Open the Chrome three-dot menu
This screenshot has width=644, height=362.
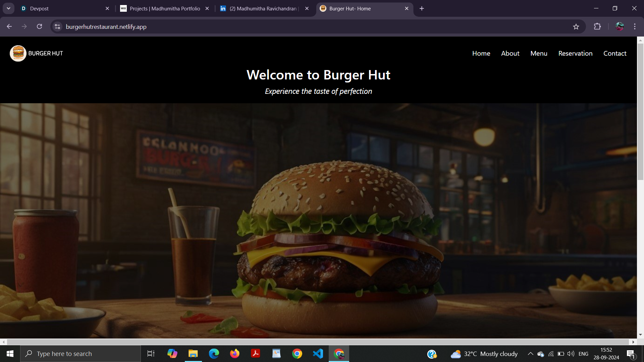(x=635, y=26)
